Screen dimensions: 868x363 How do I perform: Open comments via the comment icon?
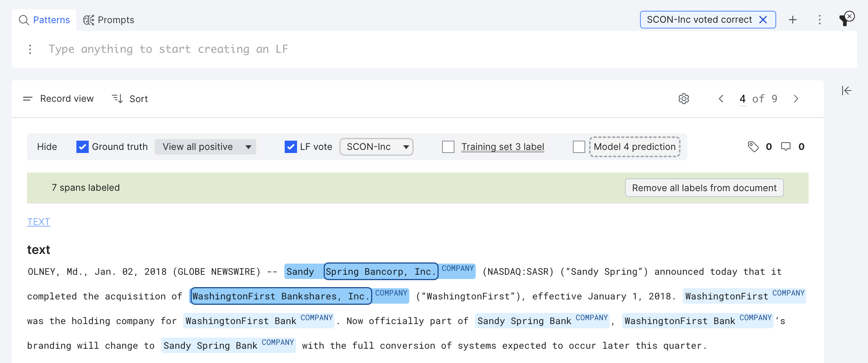[786, 147]
